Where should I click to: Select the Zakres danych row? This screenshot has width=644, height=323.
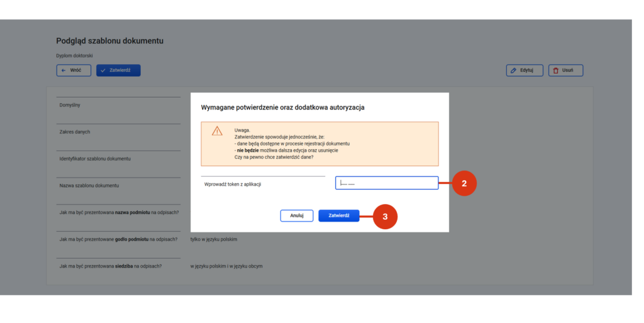pos(118,132)
